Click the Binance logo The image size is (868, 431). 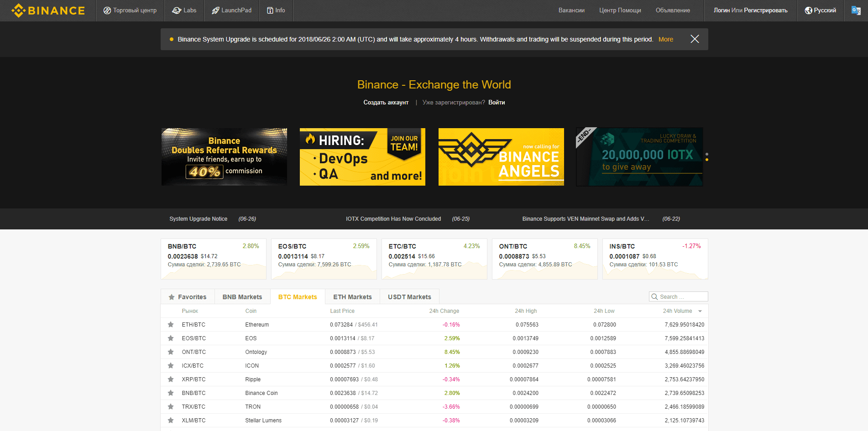[48, 10]
